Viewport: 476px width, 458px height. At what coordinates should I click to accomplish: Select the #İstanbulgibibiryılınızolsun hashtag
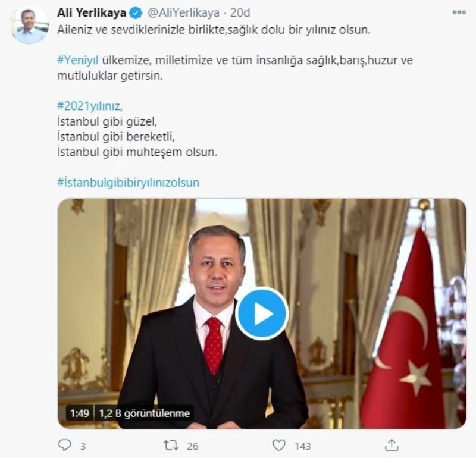click(x=128, y=183)
